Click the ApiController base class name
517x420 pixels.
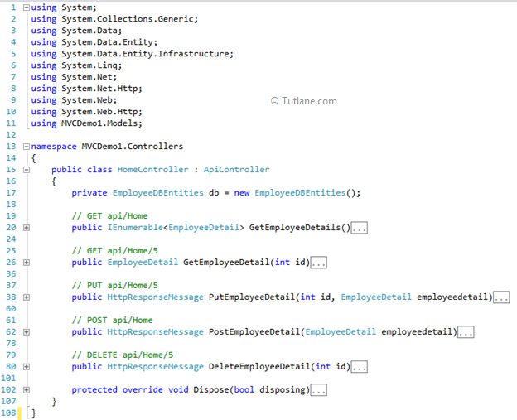point(236,170)
